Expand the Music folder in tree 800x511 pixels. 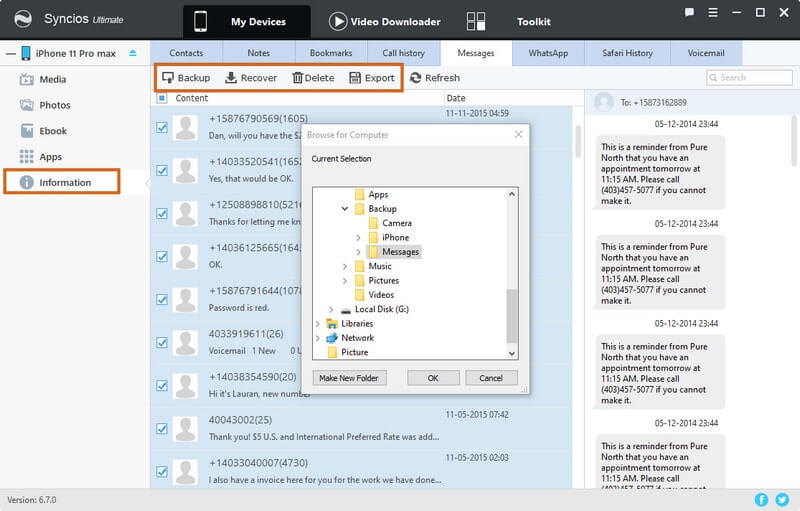(x=344, y=266)
